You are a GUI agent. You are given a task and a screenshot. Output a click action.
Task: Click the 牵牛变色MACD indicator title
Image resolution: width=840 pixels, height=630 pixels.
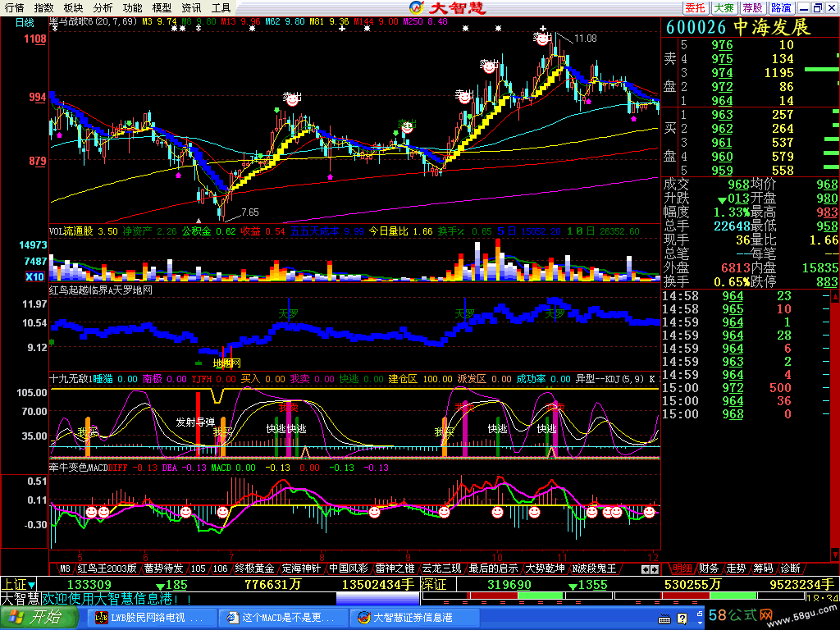point(78,467)
